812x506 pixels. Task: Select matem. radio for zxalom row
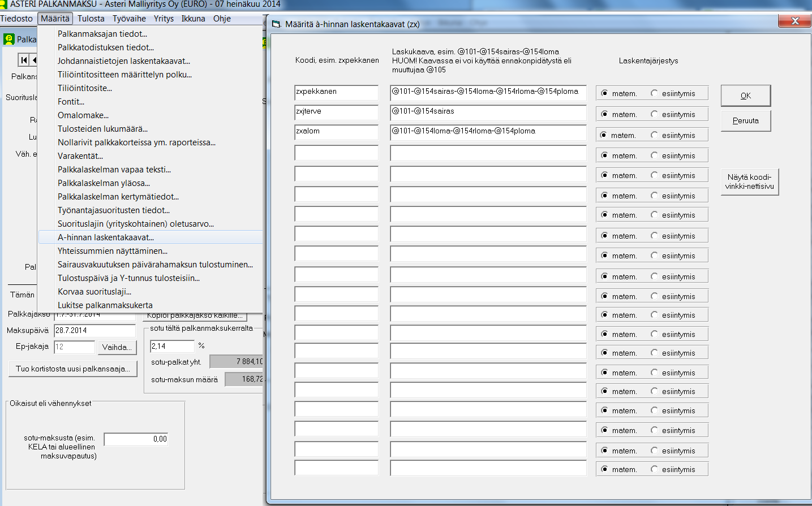(x=603, y=135)
